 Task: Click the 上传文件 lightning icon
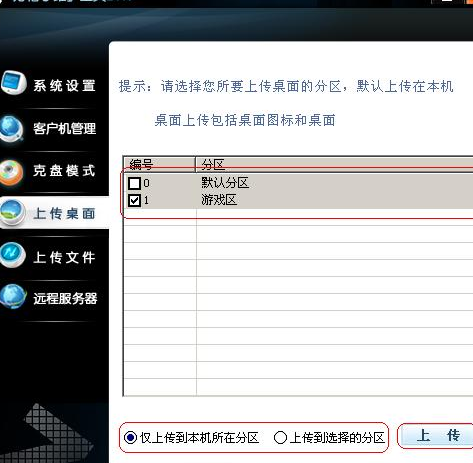tap(13, 255)
